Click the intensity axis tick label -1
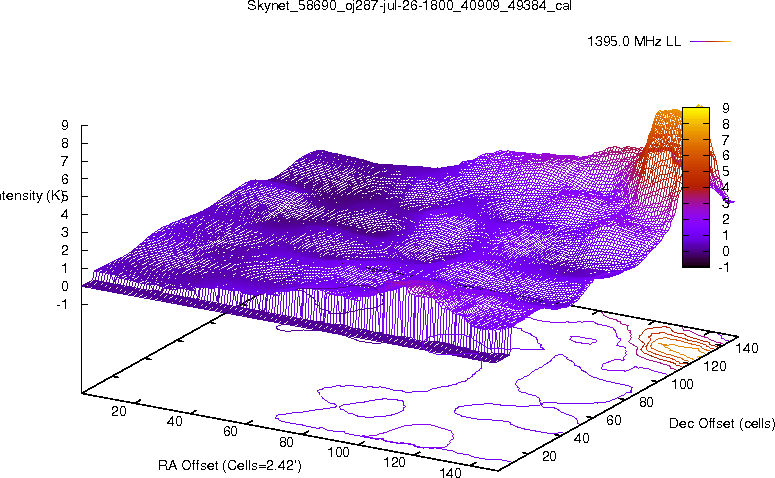 pos(62,304)
